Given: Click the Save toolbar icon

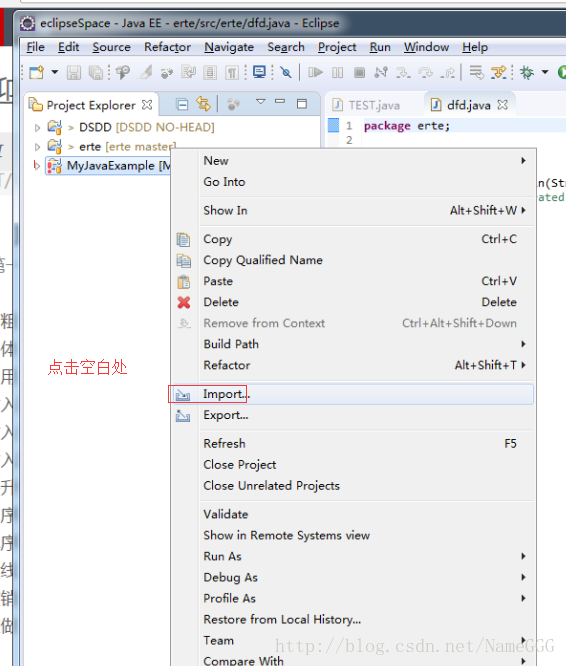Looking at the screenshot, I should coord(74,73).
